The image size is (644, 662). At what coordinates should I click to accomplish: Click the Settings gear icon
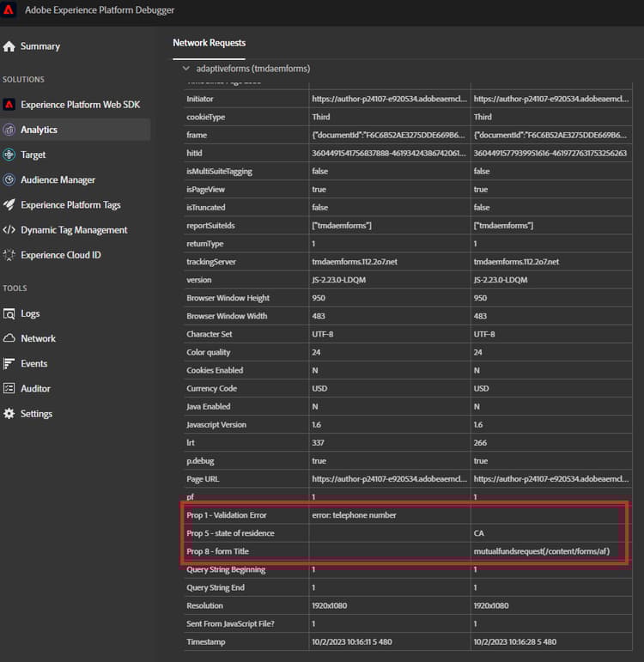9,414
